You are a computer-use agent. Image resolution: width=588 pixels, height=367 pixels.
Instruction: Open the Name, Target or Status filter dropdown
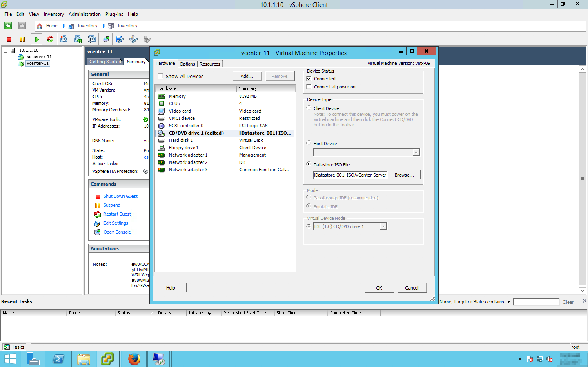509,302
